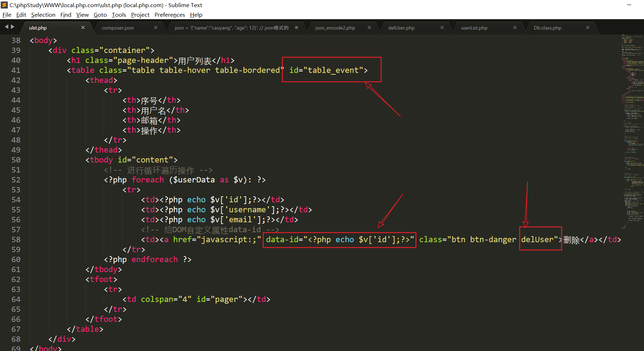Switch to the composer.json tab
The image size is (644, 351).
[118, 28]
